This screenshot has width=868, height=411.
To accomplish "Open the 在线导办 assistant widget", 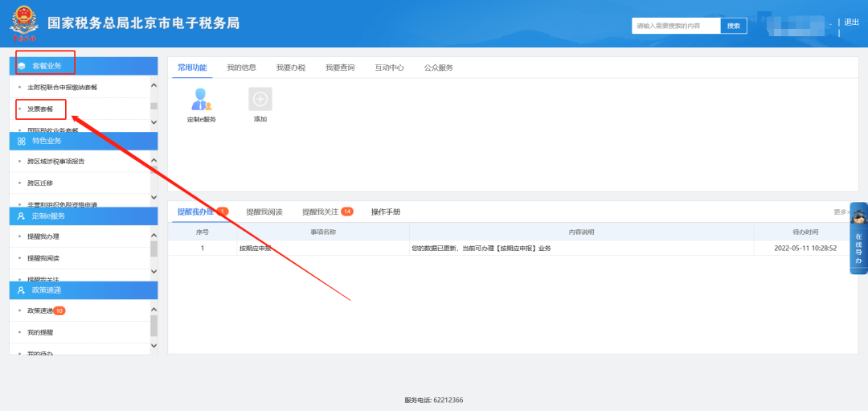I will (858, 238).
